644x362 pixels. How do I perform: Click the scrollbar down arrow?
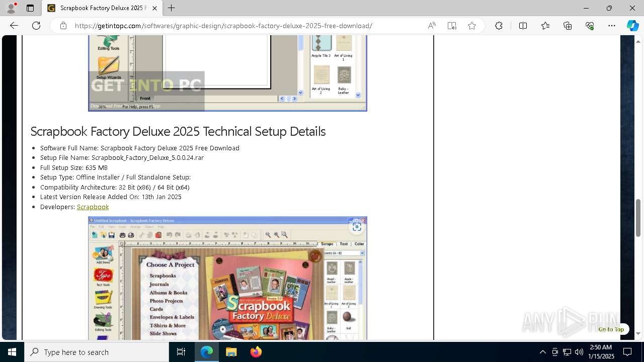(638, 333)
